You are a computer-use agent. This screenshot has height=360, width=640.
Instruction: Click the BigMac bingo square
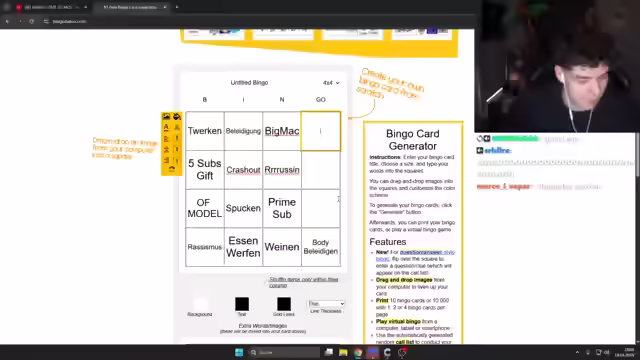[x=282, y=131]
